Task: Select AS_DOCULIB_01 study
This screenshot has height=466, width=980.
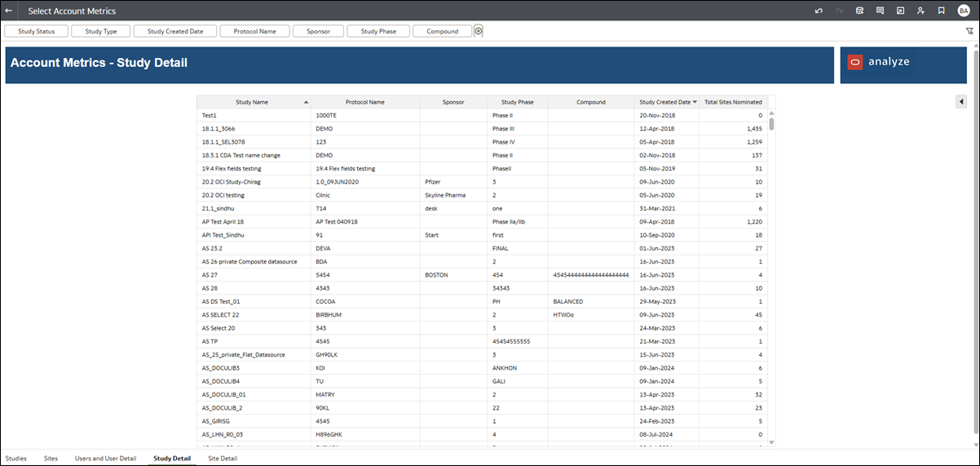Action: (x=223, y=394)
